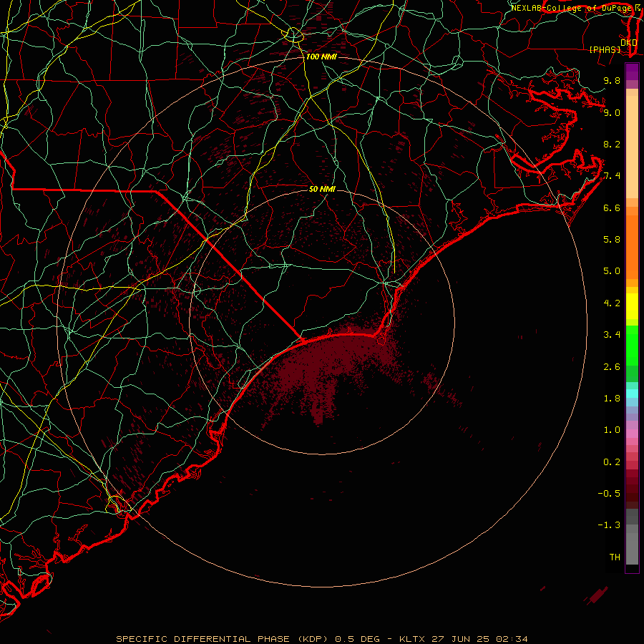Screen dimensions: 644x644
Task: Click the 6.6 scale label
Action: point(612,208)
